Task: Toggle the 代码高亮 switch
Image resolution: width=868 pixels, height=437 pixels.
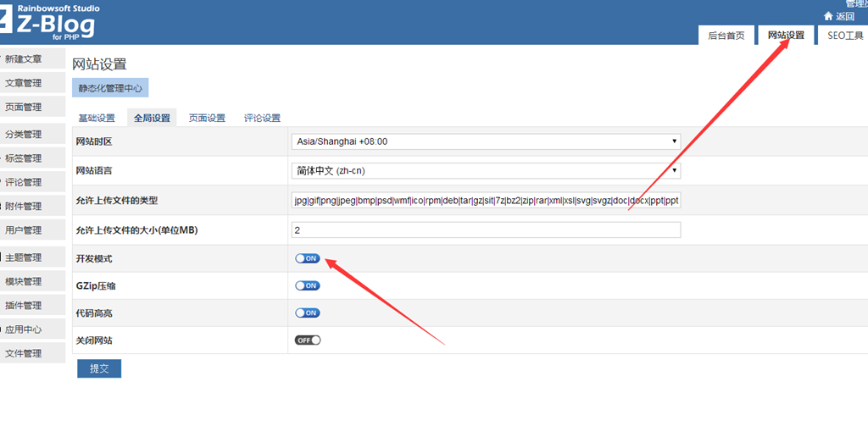Action: [308, 313]
